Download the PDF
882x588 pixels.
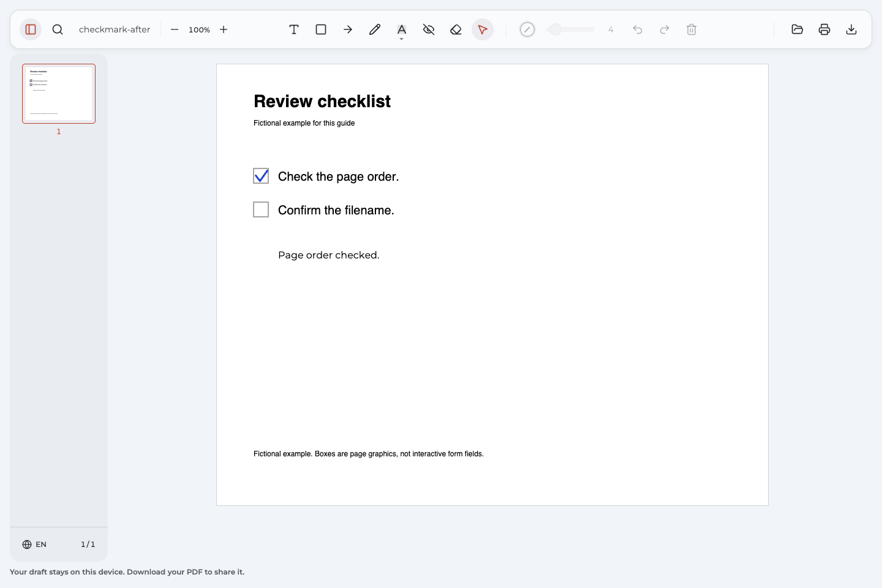(x=851, y=29)
